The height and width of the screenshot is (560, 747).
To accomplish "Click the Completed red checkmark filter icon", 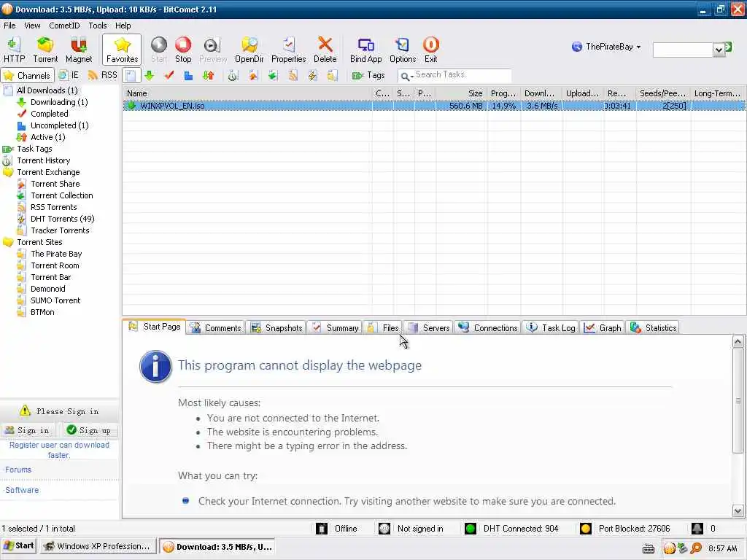I will tap(169, 75).
